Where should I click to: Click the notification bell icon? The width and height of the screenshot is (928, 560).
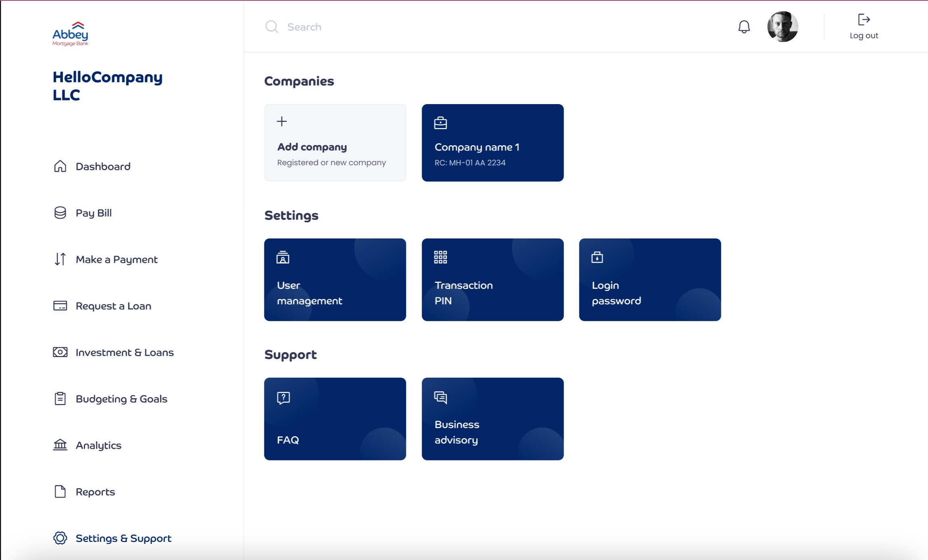[744, 27]
